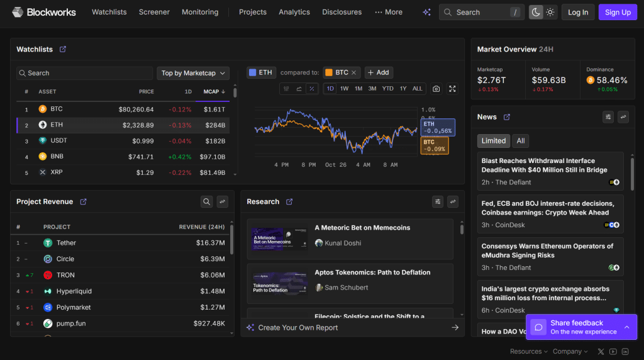Image resolution: width=644 pixels, height=360 pixels.
Task: Open the Research filter settings icon
Action: click(438, 202)
